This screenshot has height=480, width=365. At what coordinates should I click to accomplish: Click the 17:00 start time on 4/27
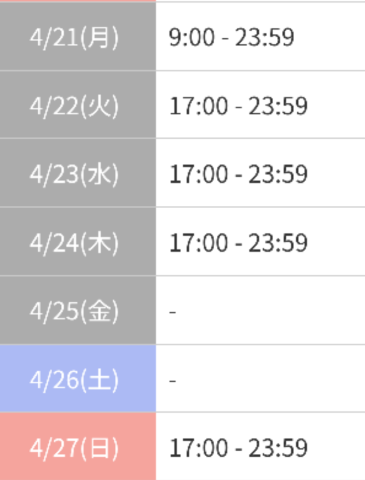(199, 448)
